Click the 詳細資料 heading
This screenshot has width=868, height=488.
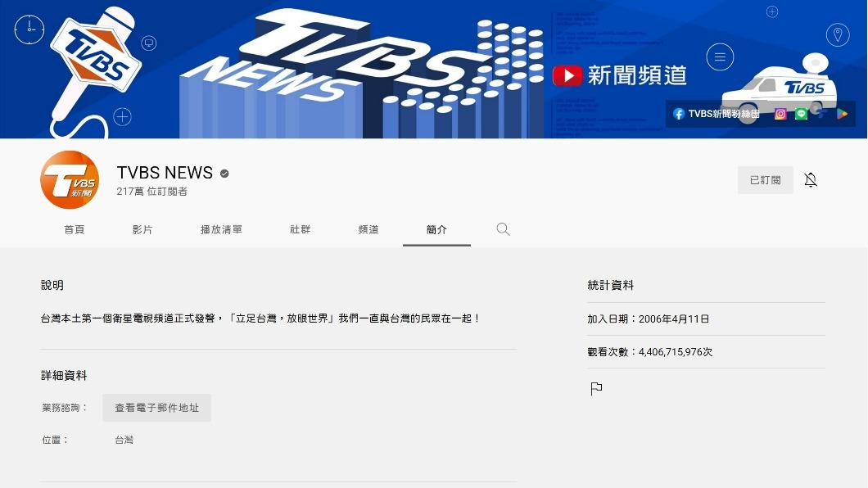64,375
